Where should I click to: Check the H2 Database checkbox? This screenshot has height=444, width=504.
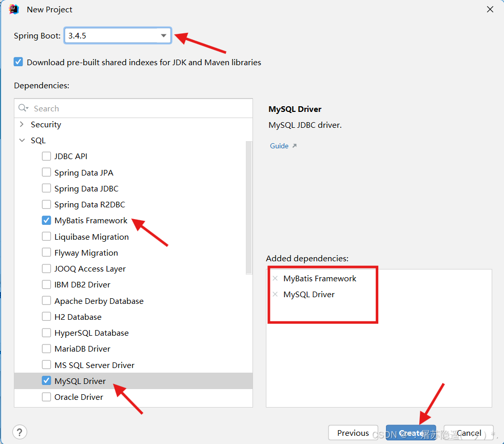(46, 317)
